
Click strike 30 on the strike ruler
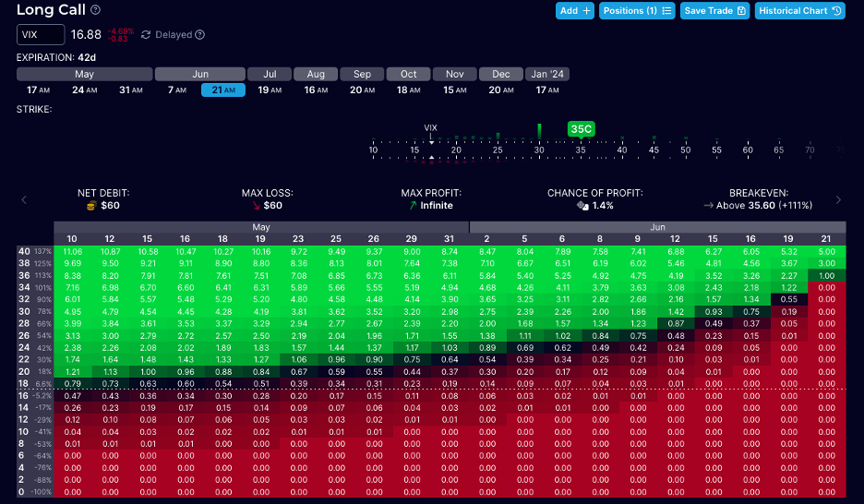click(539, 150)
